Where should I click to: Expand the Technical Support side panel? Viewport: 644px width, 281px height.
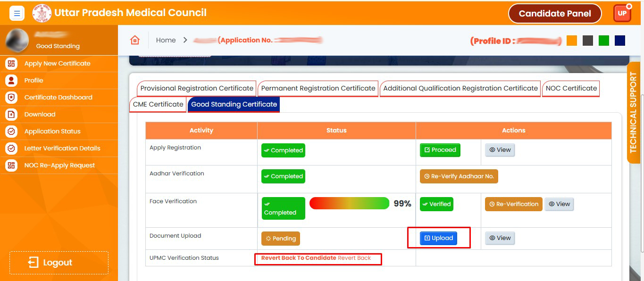633,113
